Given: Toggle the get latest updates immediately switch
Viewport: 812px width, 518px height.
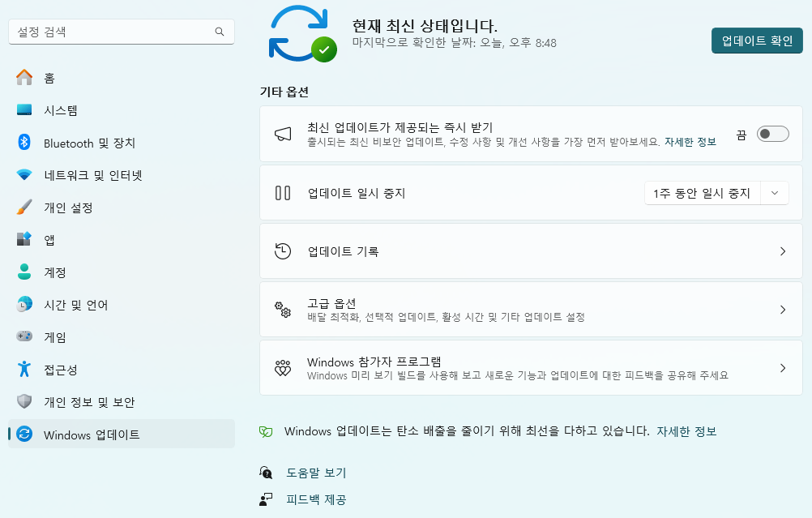Looking at the screenshot, I should pyautogui.click(x=772, y=135).
